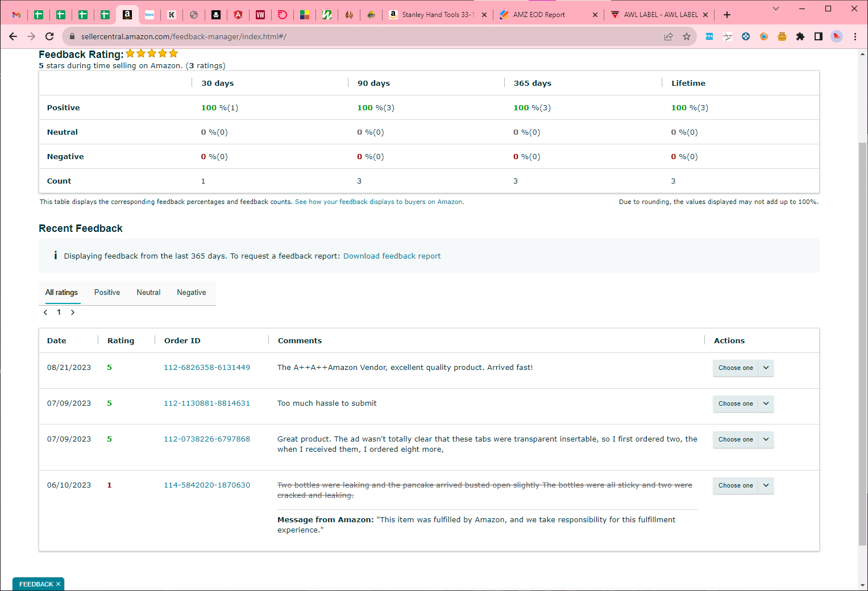
Task: Open the red Angular icon tab
Action: pyautogui.click(x=238, y=15)
